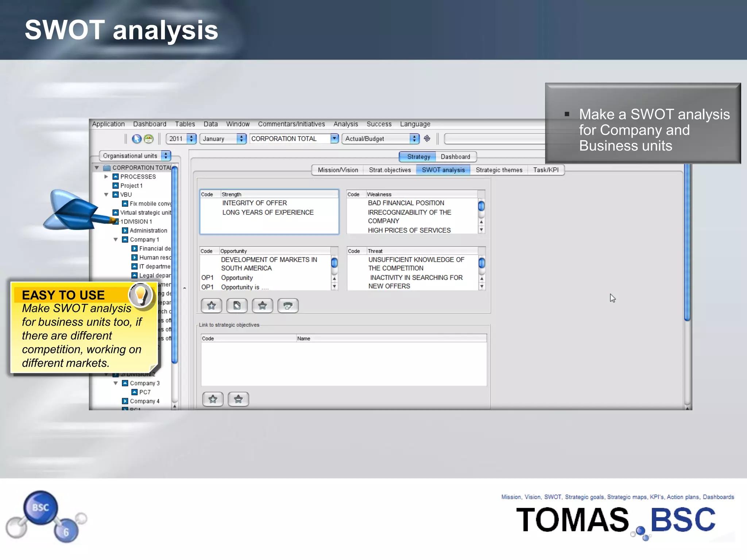The width and height of the screenshot is (747, 560).
Task: Click the blue cursor-arrow toolbar icon
Action: (x=137, y=139)
